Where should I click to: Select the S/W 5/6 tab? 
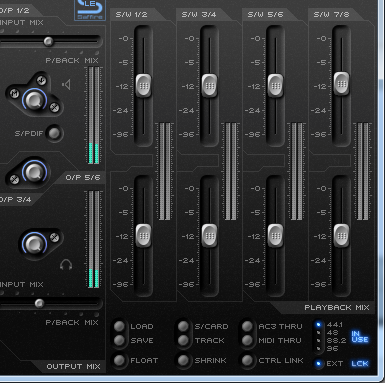click(265, 15)
